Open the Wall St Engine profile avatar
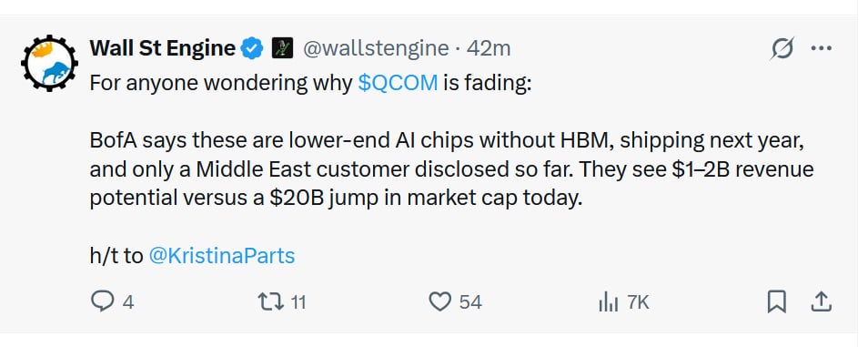The image size is (868, 347). [x=49, y=63]
